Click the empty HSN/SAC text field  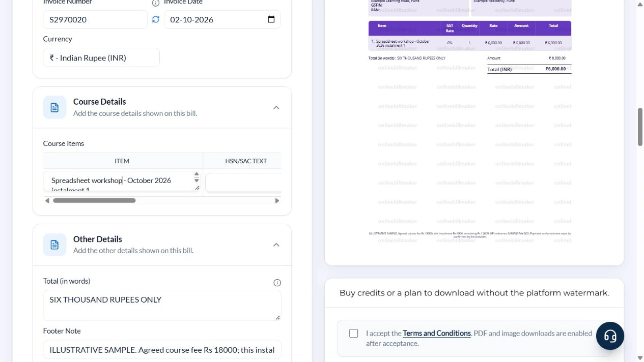(243, 183)
